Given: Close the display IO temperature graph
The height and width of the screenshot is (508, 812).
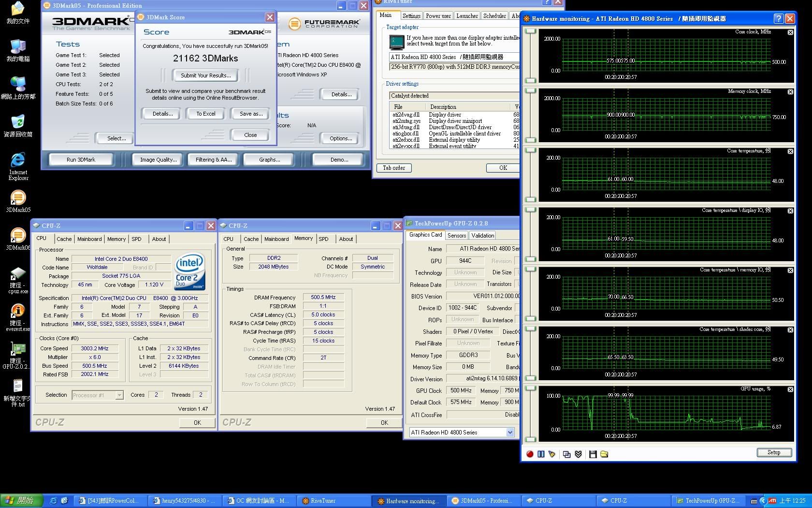Looking at the screenshot, I should click(790, 211).
